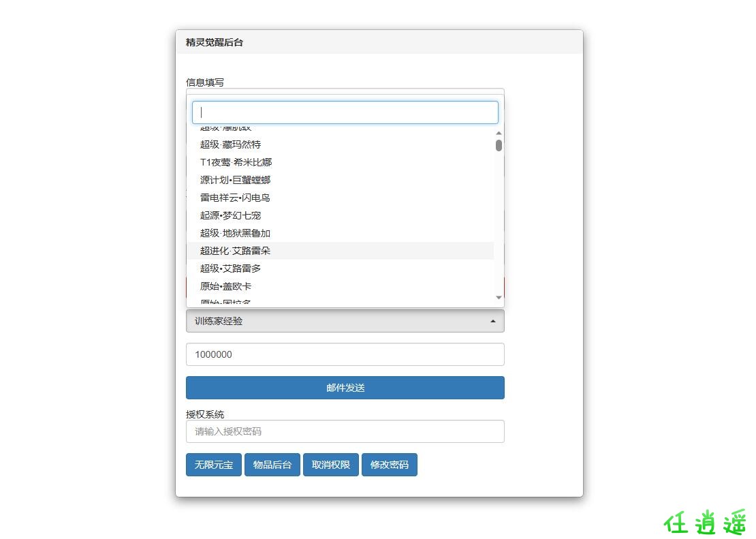Viewport: 756px width, 539px height.
Task: Pick 雷电祥云•闪电鸟 from dropdown
Action: pyautogui.click(x=340, y=198)
